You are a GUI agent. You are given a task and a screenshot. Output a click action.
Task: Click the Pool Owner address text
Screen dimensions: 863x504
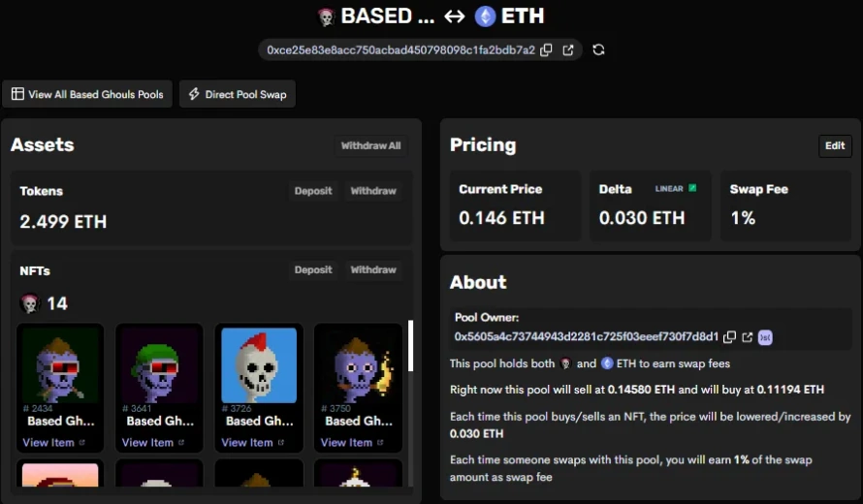pyautogui.click(x=586, y=336)
